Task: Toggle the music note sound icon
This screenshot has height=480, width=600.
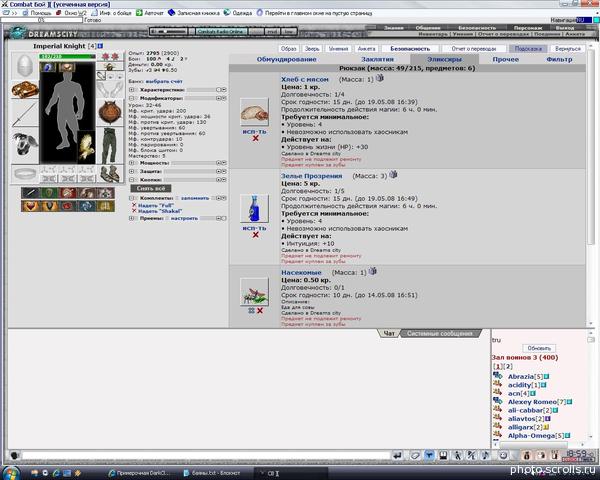Action: (486, 455)
